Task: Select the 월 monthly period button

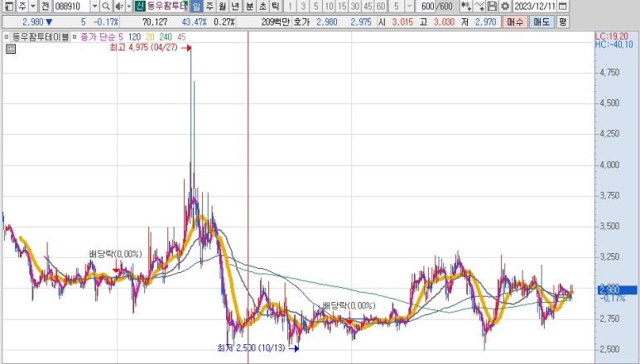Action: click(222, 6)
